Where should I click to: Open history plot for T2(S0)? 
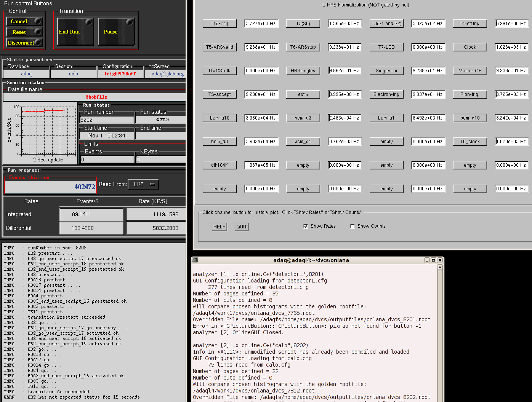coord(303,24)
